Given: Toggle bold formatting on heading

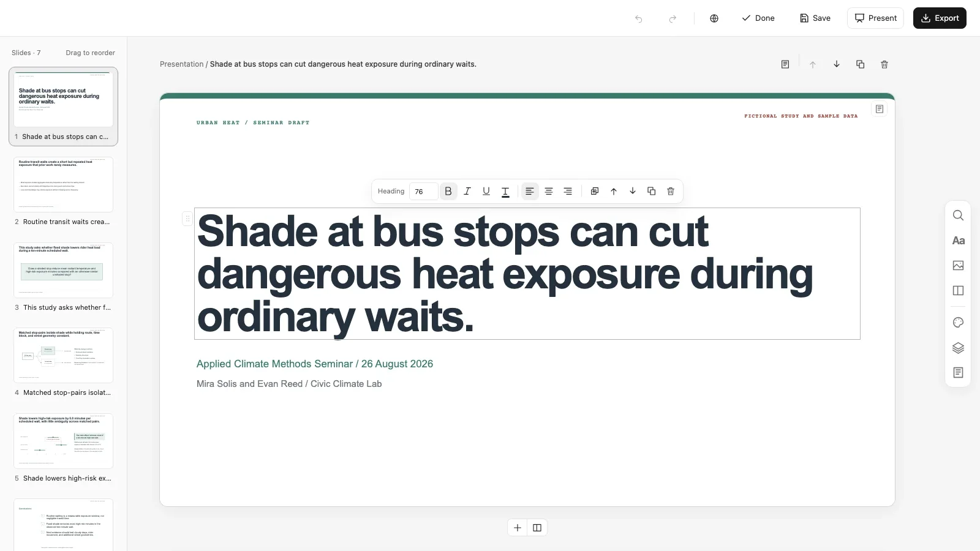Looking at the screenshot, I should pos(448,191).
